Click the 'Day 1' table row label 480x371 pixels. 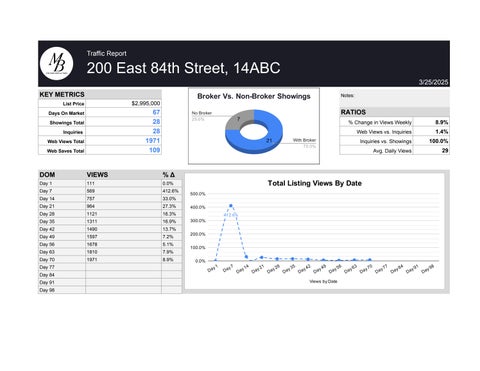[46, 183]
